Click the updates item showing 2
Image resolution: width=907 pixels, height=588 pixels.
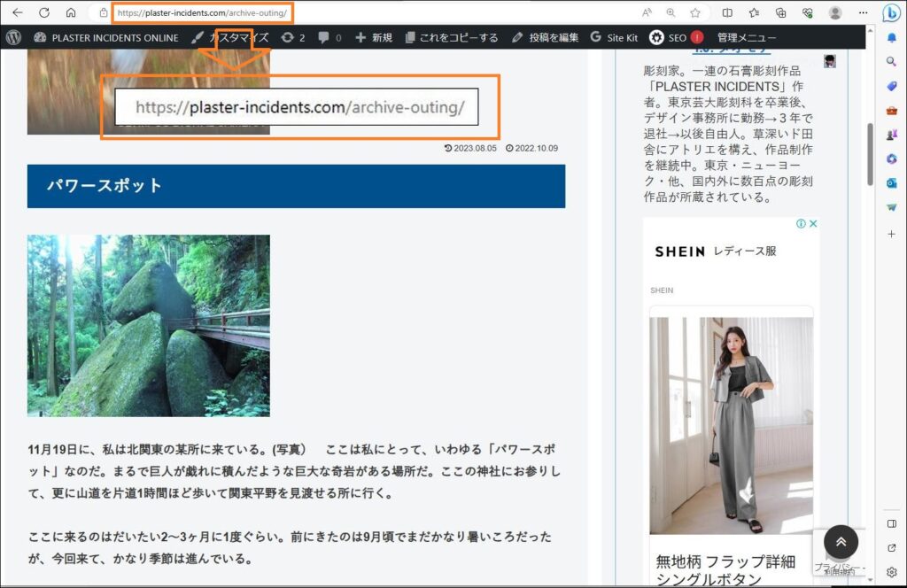(x=292, y=37)
